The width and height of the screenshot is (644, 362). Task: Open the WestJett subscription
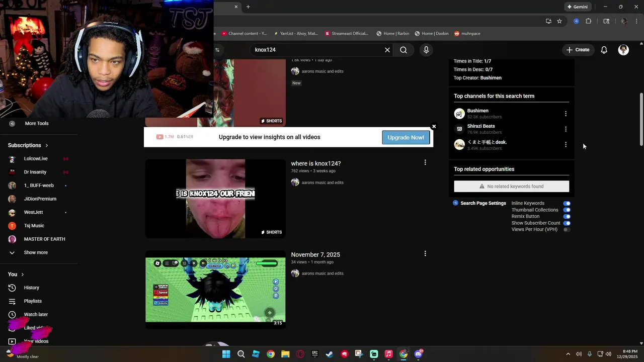(33, 212)
